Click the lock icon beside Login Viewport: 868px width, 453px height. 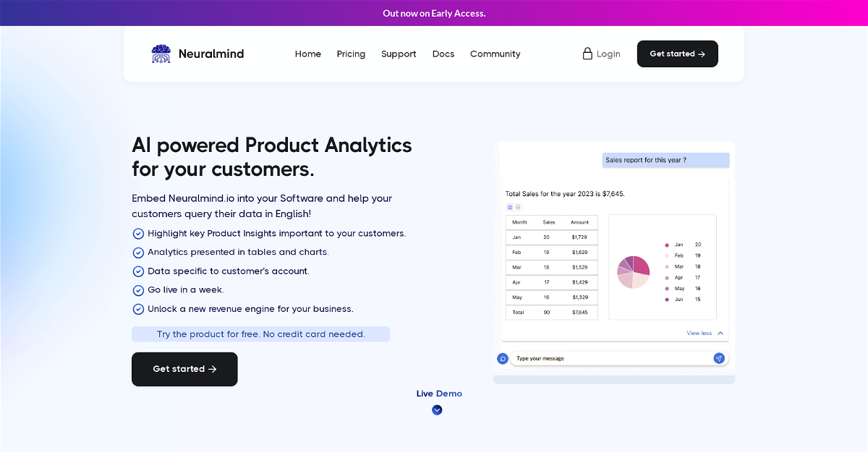point(587,54)
